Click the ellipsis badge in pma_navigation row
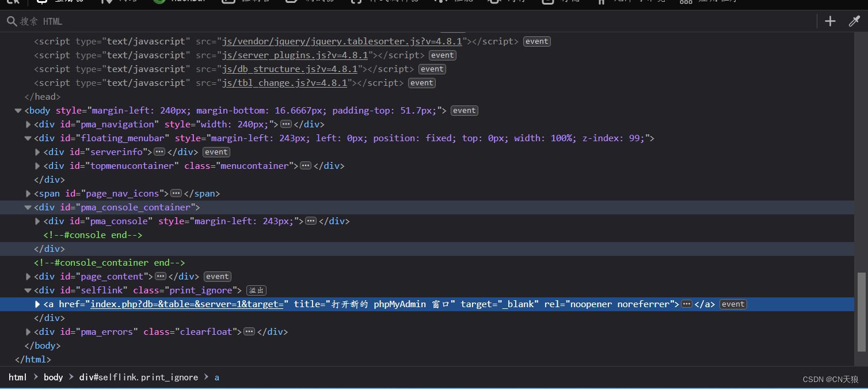The width and height of the screenshot is (868, 389). [x=286, y=124]
